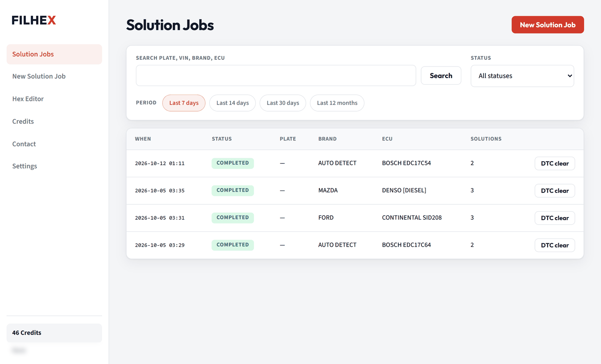Click the ECU column header
This screenshot has height=364, width=601.
[x=387, y=139]
